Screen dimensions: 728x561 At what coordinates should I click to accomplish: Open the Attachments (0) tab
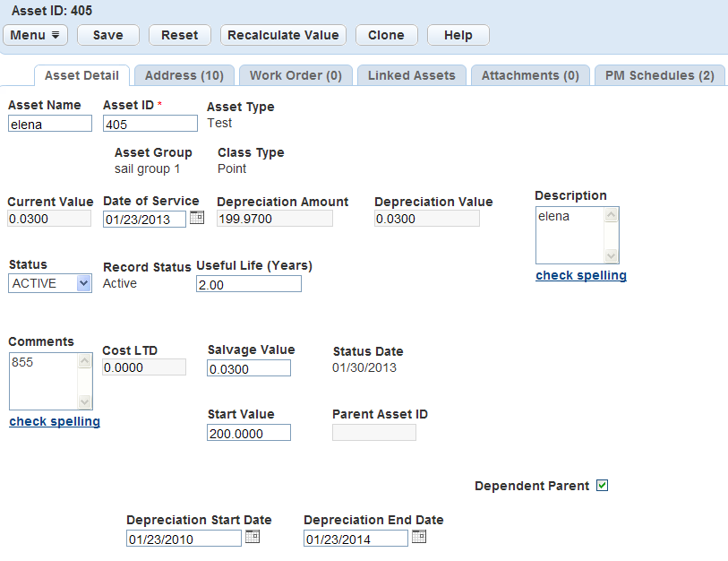click(x=530, y=76)
